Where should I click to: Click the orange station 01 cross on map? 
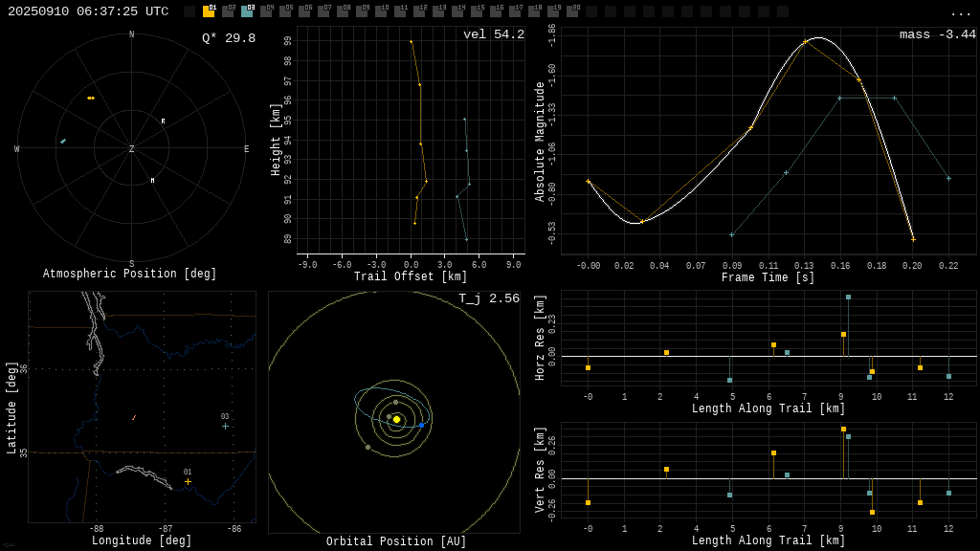188,482
